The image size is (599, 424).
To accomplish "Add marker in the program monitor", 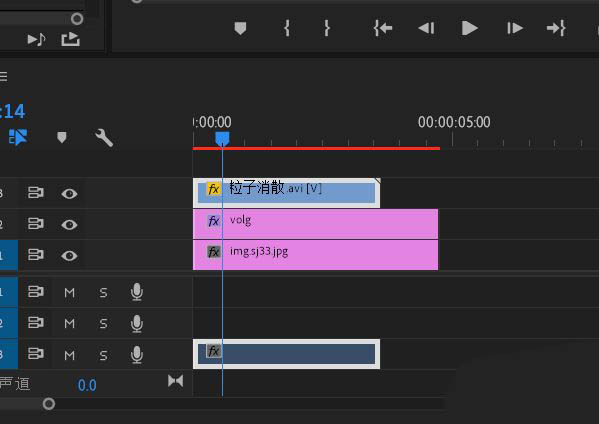I will click(240, 28).
